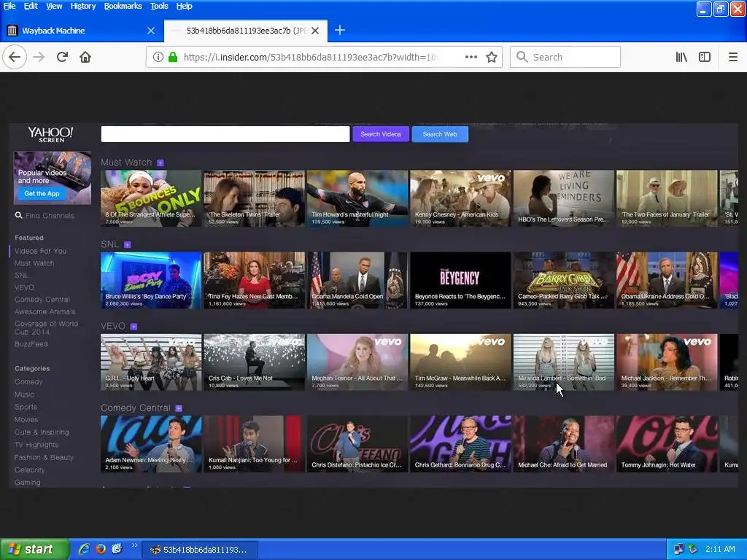Reload the current page
Image resolution: width=747 pixels, height=560 pixels.
[x=62, y=57]
